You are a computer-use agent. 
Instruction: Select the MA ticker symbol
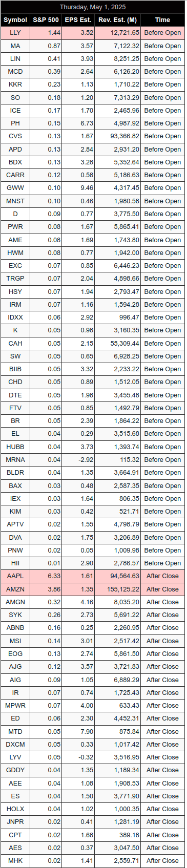15,46
